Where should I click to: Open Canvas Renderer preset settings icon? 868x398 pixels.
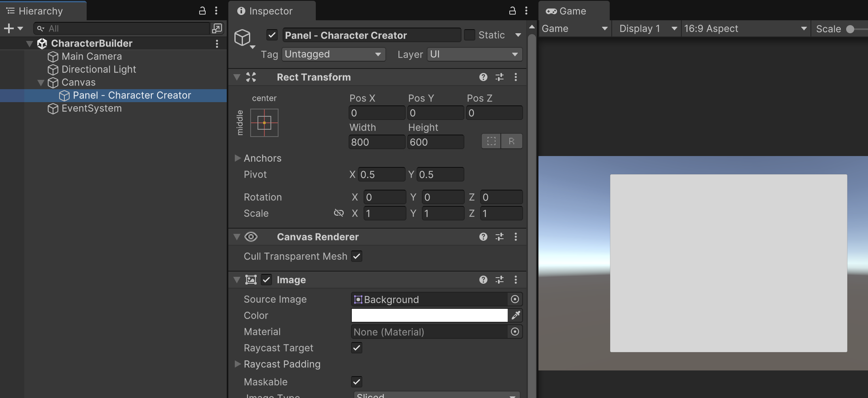[x=499, y=237]
